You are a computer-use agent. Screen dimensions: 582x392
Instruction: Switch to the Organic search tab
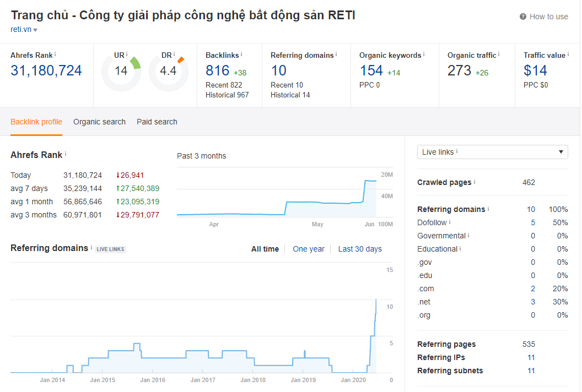[x=99, y=122]
